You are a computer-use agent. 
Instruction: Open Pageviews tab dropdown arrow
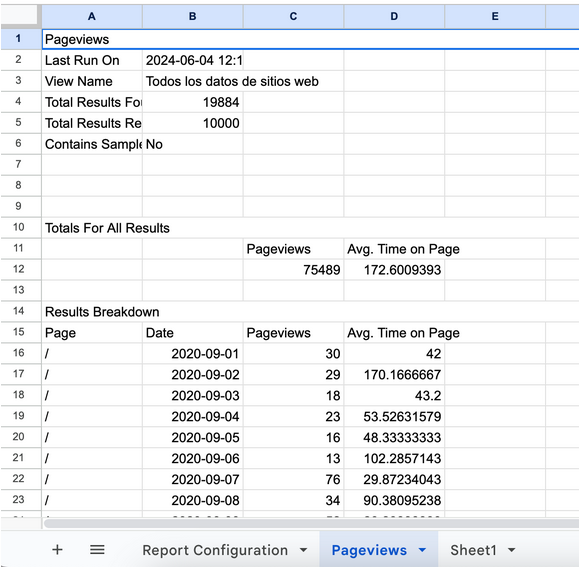click(422, 550)
